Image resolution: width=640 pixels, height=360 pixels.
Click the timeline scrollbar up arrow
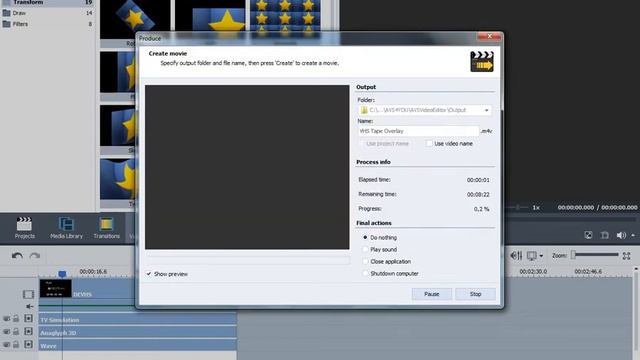click(636, 270)
